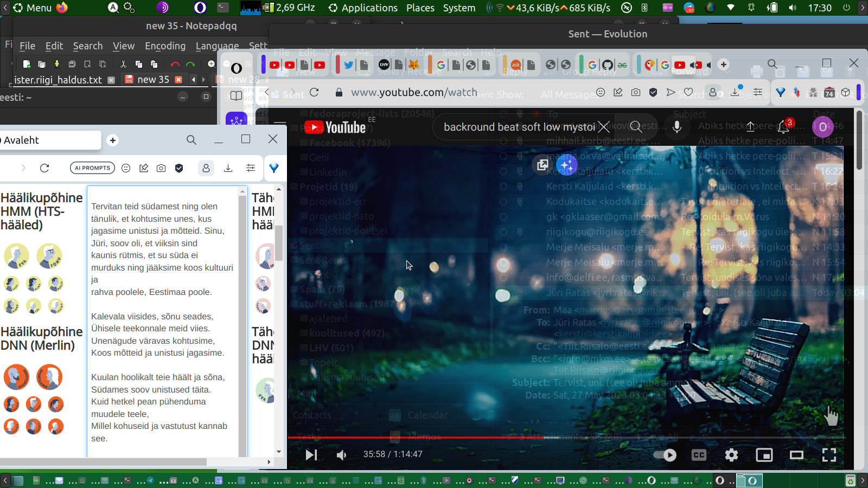The image size is (868, 488).
Task: Click the AI PROMPTS button
Action: point(92,168)
